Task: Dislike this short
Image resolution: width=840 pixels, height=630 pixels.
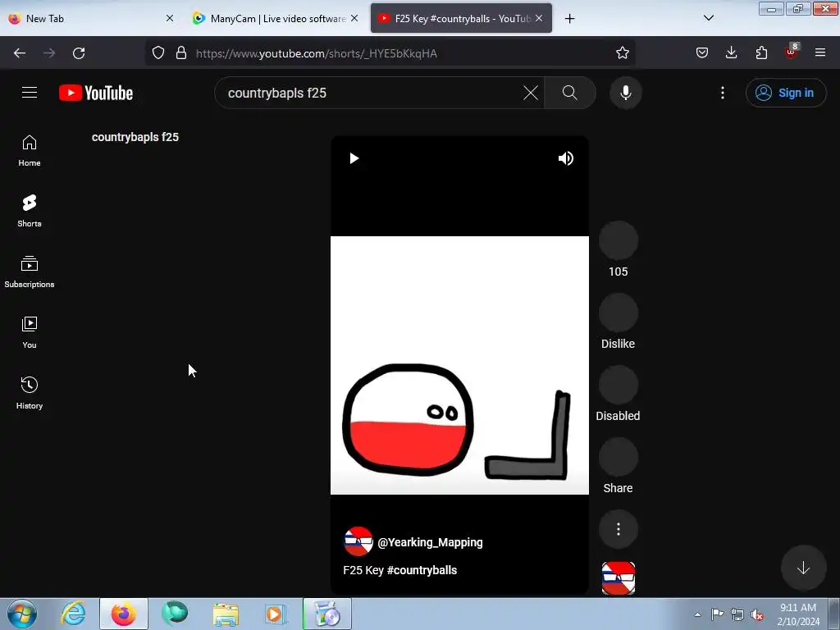Action: [619, 313]
